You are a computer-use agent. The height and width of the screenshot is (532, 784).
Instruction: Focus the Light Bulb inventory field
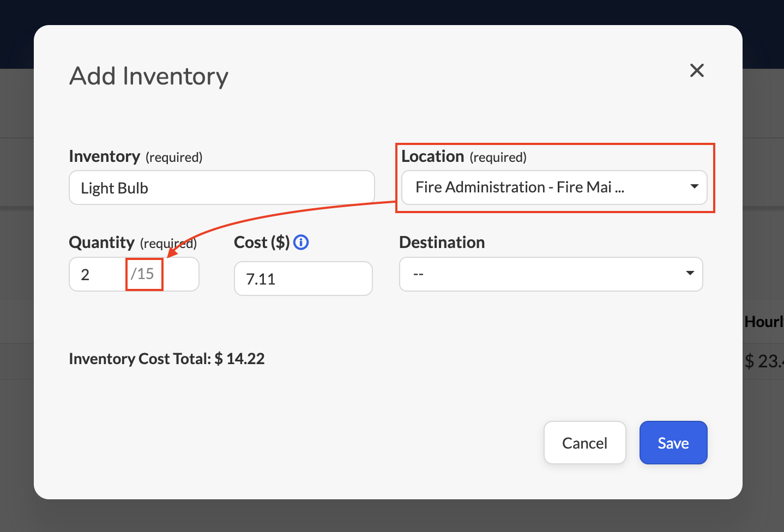(x=221, y=188)
